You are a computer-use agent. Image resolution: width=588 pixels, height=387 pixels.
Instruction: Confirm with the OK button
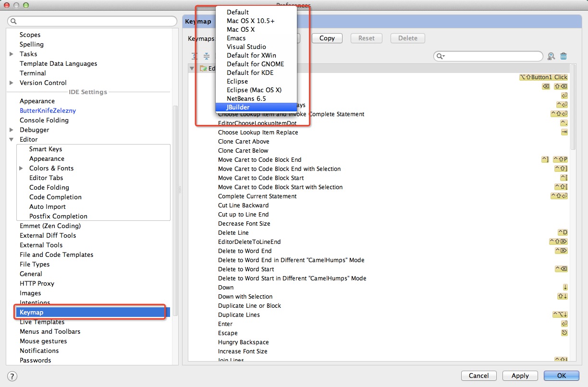[x=562, y=375]
